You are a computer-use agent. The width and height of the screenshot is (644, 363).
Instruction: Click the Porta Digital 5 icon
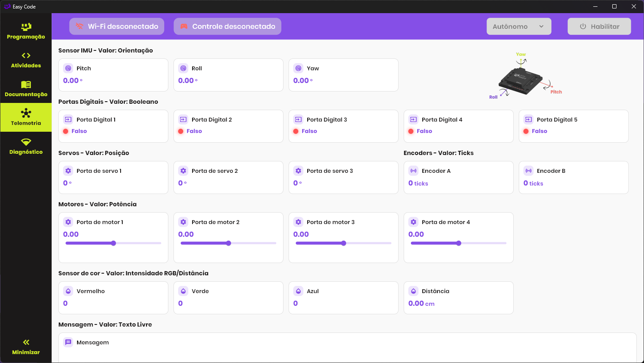(528, 119)
